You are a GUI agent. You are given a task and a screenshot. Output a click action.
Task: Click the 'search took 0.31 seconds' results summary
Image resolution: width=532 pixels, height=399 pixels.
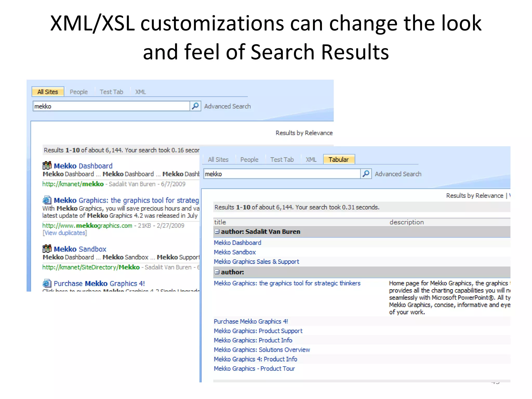pos(297,207)
